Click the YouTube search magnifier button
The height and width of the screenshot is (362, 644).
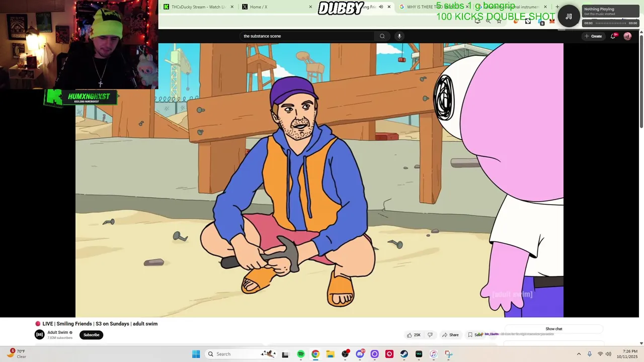click(382, 36)
